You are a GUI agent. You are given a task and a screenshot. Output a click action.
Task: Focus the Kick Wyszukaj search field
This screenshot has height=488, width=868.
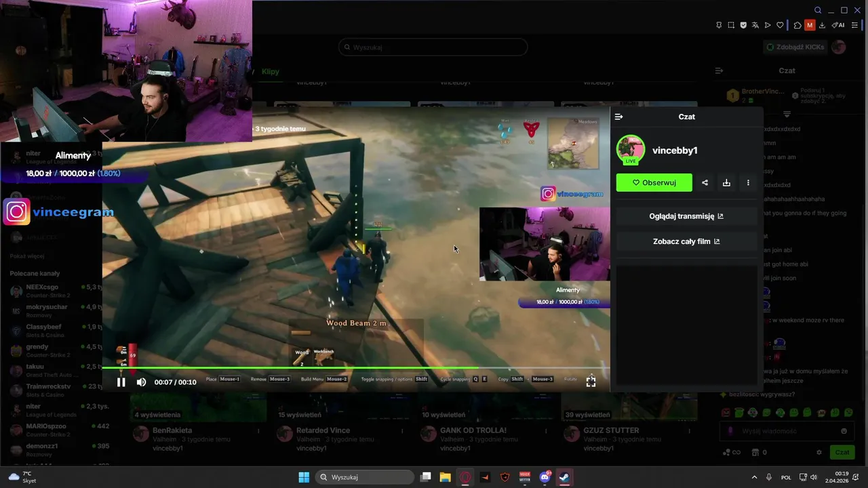pyautogui.click(x=433, y=47)
